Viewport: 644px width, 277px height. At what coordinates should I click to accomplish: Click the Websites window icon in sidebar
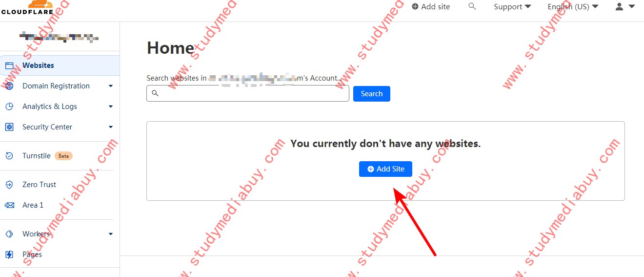tap(9, 65)
